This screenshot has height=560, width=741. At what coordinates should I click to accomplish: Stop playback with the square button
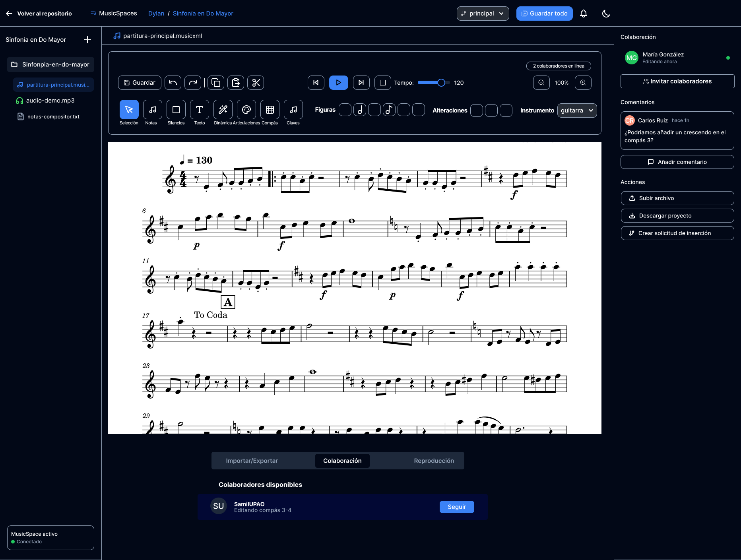[x=383, y=83]
